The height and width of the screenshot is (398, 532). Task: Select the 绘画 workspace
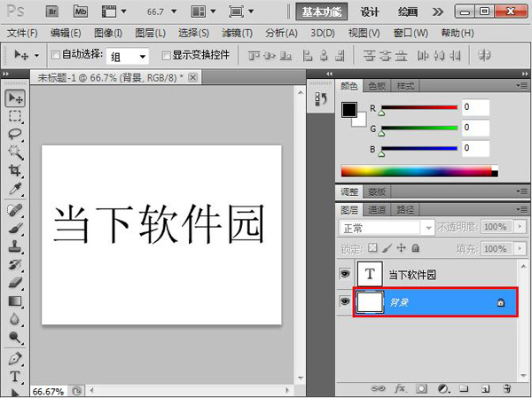click(408, 12)
